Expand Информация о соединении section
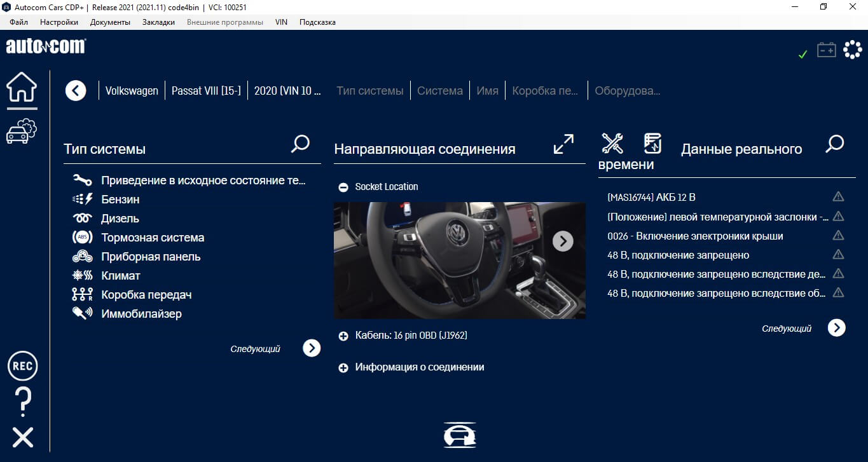Image resolution: width=868 pixels, height=462 pixels. 343,367
